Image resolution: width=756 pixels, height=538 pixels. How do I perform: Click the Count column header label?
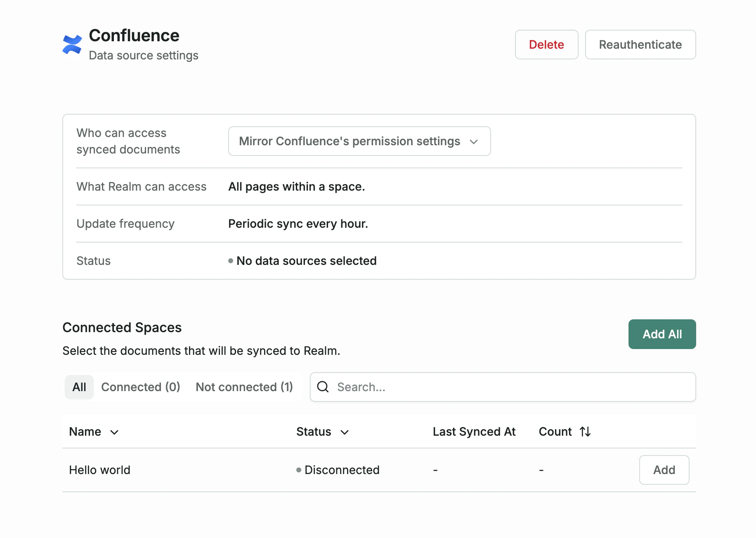[x=555, y=432]
